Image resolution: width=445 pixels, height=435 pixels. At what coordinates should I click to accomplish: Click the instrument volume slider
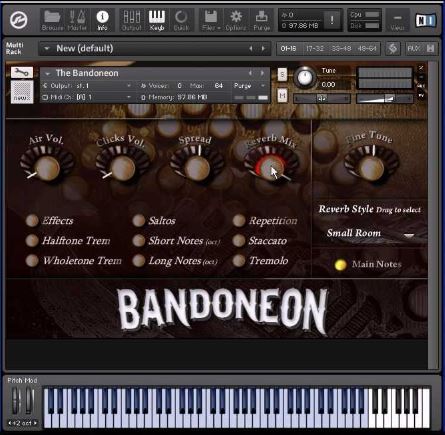[385, 98]
